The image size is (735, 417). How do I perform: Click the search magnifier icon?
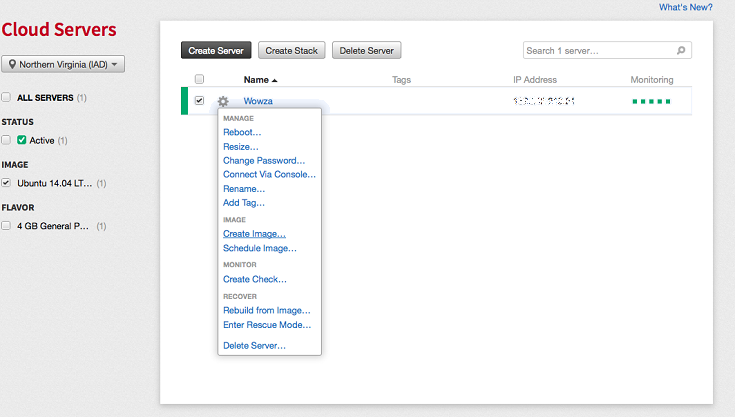pos(681,50)
